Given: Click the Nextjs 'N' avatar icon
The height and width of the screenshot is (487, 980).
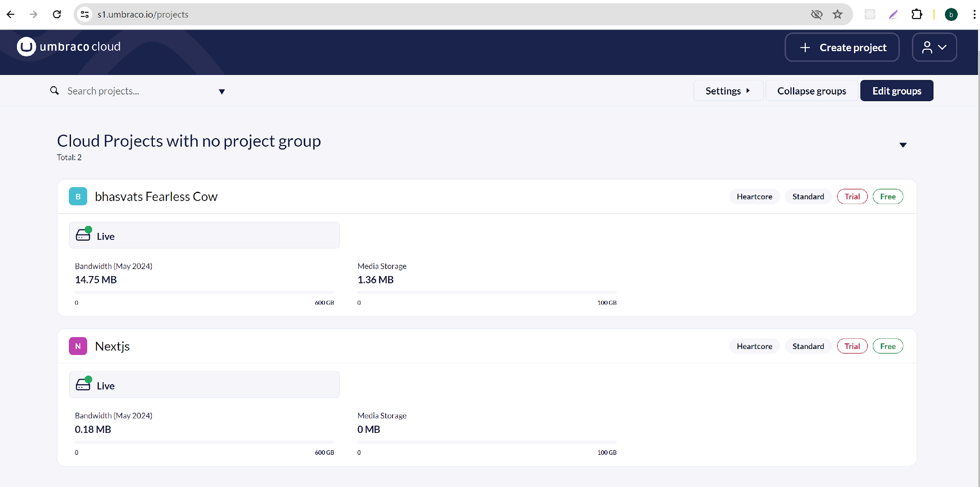Looking at the screenshot, I should (78, 346).
